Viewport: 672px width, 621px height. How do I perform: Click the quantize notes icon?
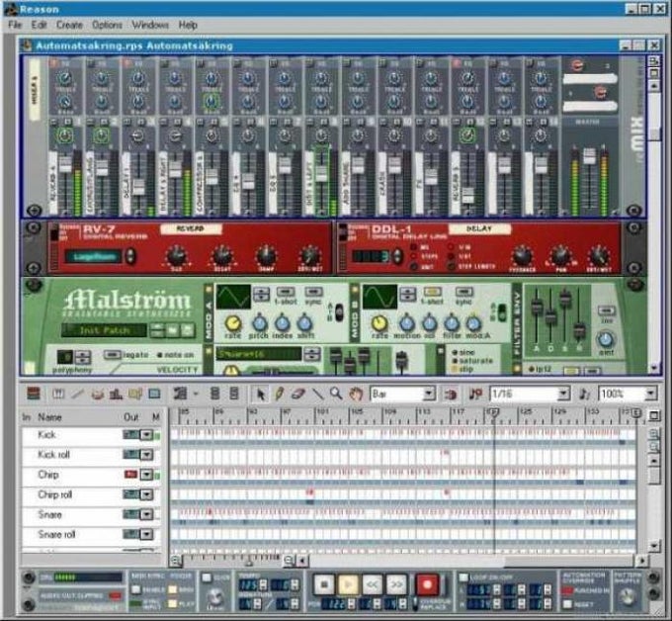(584, 394)
